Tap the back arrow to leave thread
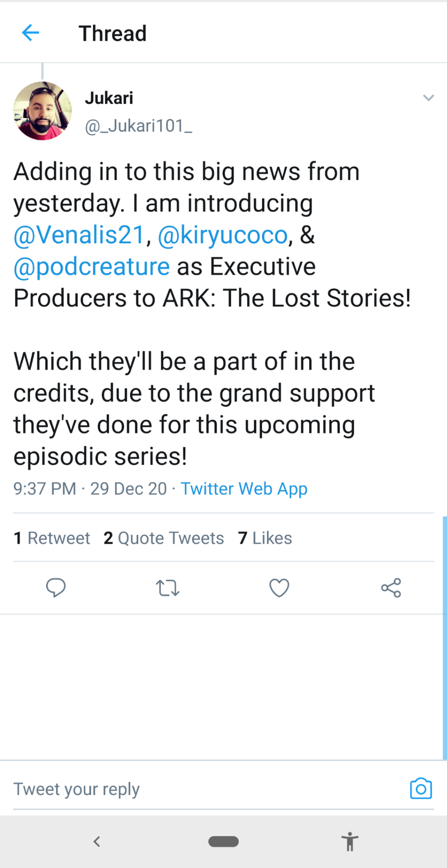 coord(30,33)
